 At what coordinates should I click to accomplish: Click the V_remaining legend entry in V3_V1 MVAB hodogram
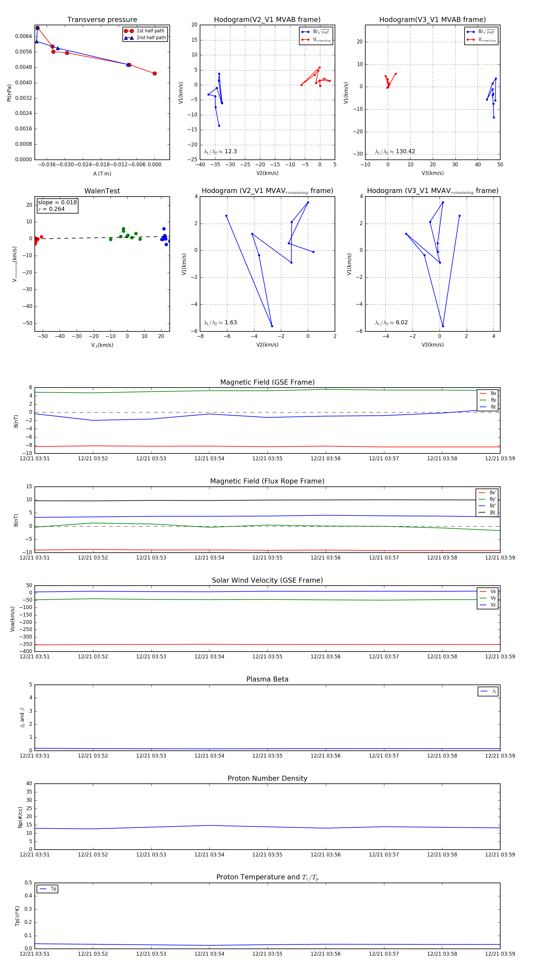click(481, 39)
